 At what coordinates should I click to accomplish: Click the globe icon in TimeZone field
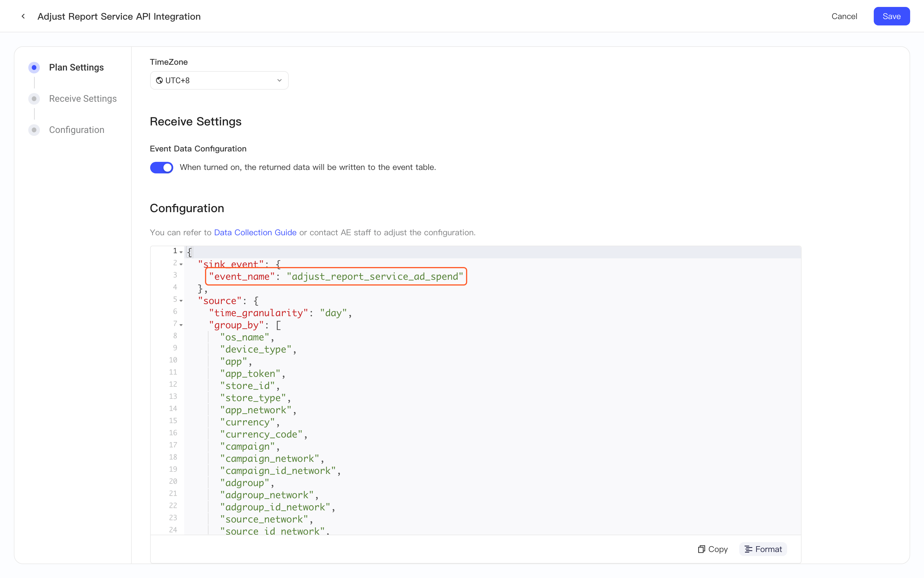tap(159, 80)
